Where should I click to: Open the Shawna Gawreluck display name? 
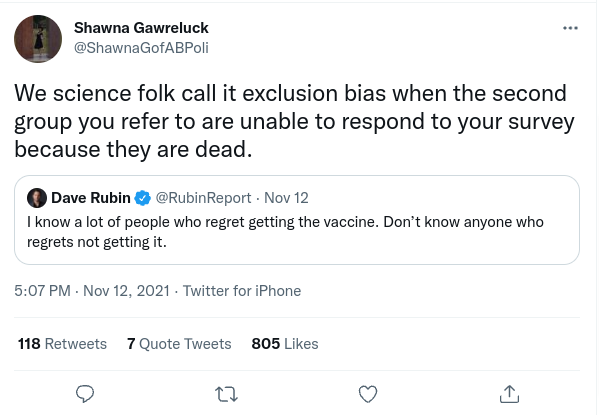pyautogui.click(x=141, y=28)
